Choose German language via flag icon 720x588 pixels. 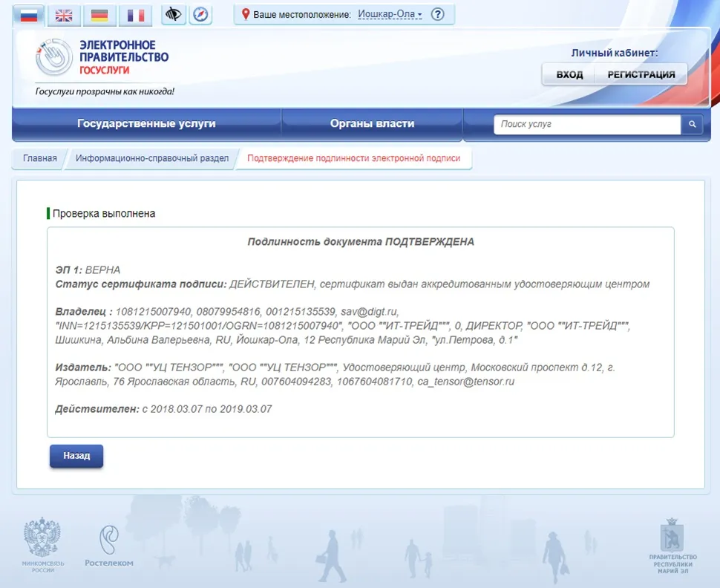(x=99, y=15)
